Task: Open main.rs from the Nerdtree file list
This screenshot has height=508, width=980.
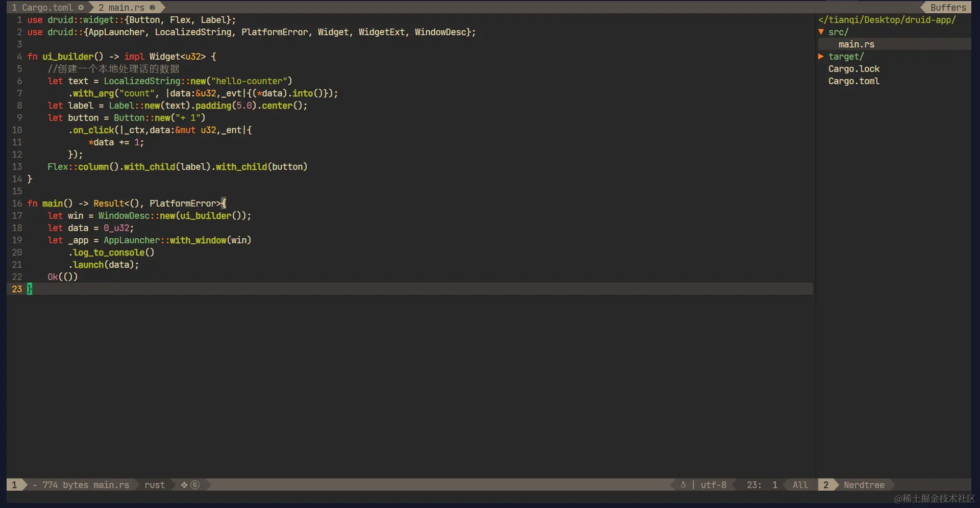Action: [x=856, y=44]
